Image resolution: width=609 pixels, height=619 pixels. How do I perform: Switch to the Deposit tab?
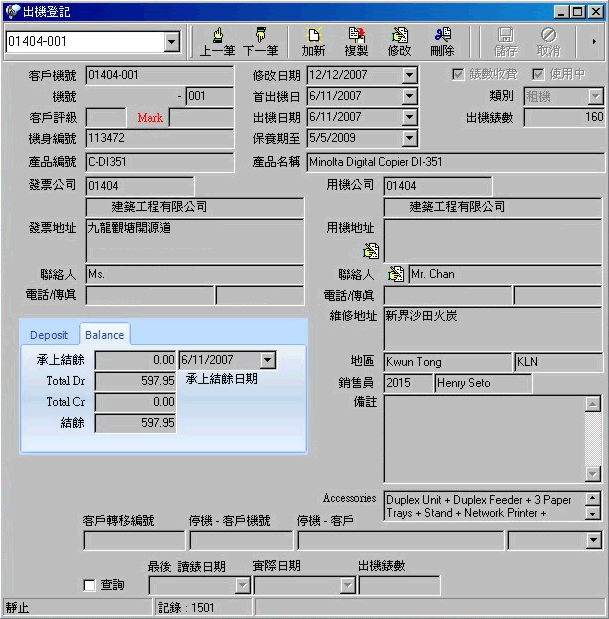(x=49, y=335)
